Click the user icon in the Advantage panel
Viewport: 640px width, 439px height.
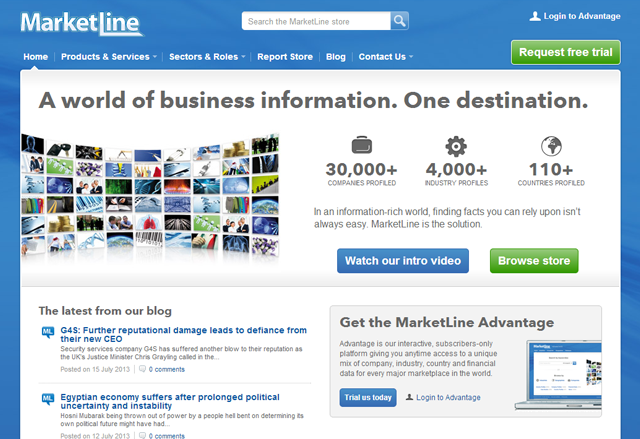(409, 397)
